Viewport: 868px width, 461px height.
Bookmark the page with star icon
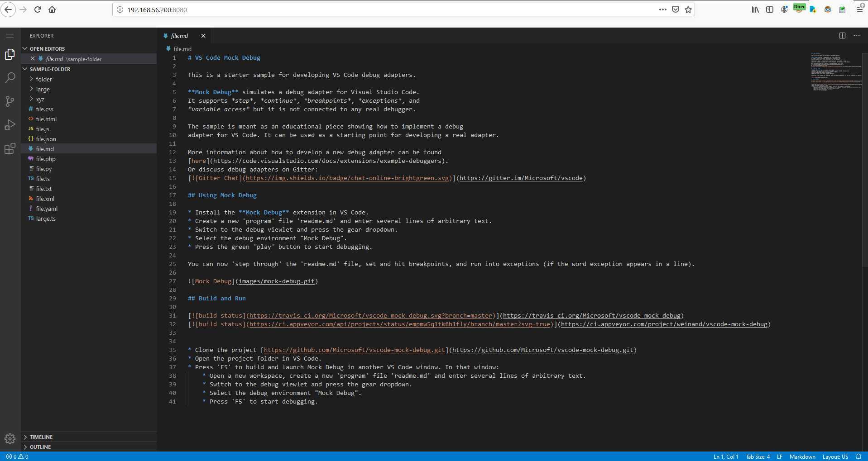[x=688, y=10]
